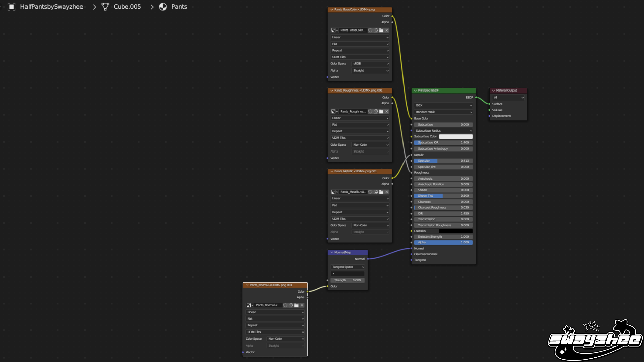This screenshot has width=644, height=362.
Task: Open image folder icon on Pants_BaseColor node
Action: [x=381, y=30]
